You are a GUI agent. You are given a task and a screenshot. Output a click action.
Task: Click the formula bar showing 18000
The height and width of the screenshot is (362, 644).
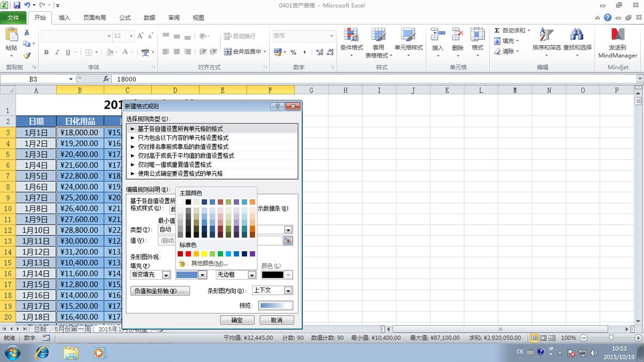point(375,79)
